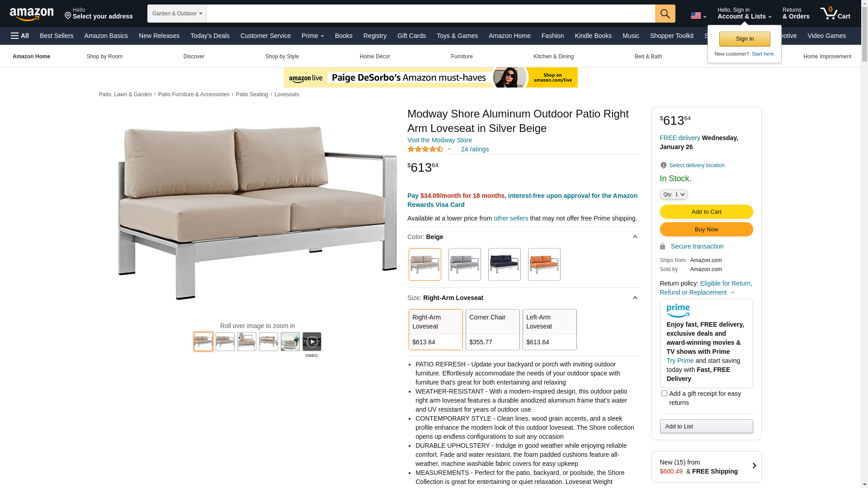
Task: Open the Qty quantity dropdown
Action: [674, 194]
